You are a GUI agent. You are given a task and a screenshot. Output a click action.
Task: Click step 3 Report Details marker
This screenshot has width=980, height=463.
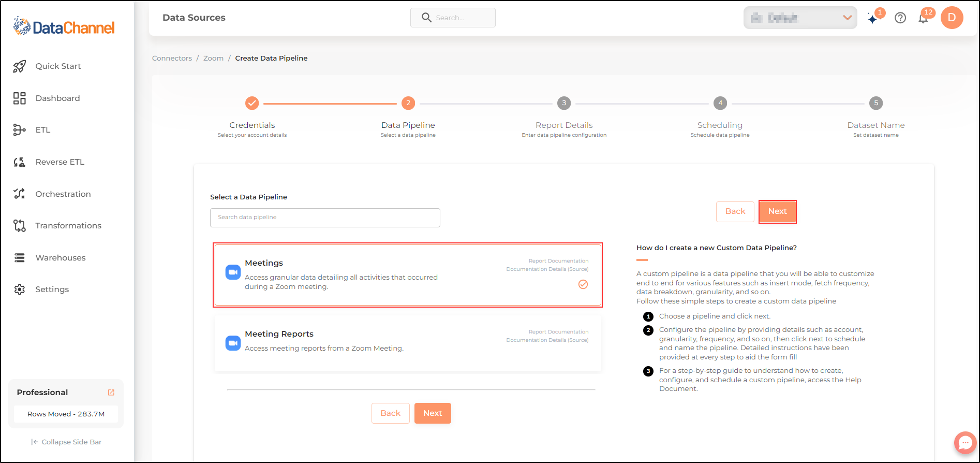[x=564, y=103]
